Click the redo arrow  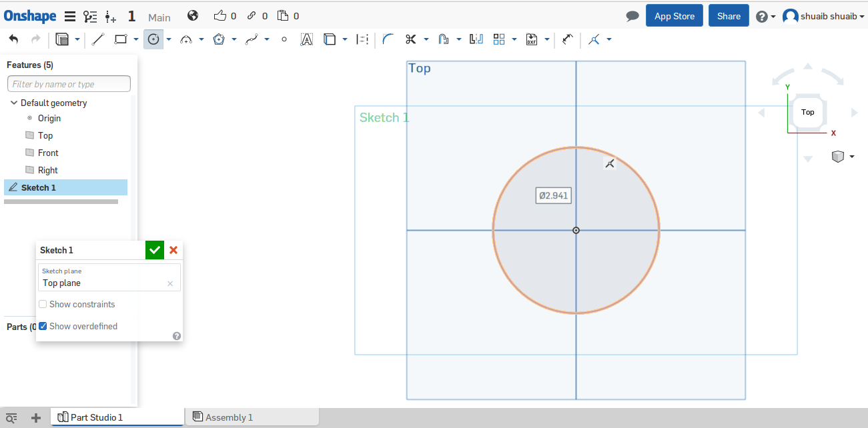pos(36,39)
